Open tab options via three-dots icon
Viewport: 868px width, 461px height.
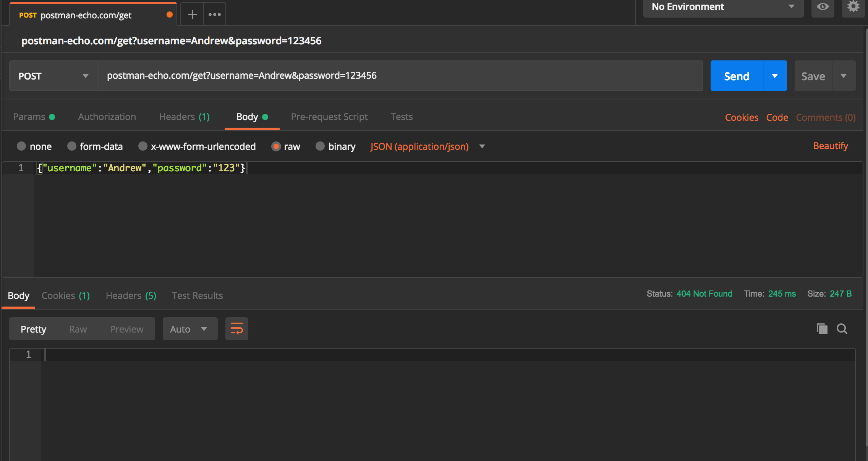215,15
